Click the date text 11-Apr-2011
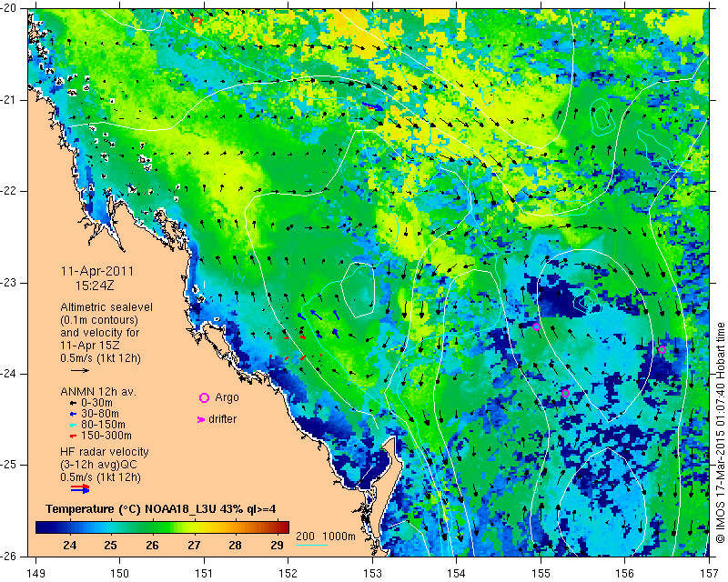Viewport: 728px width, 582px height. click(97, 271)
